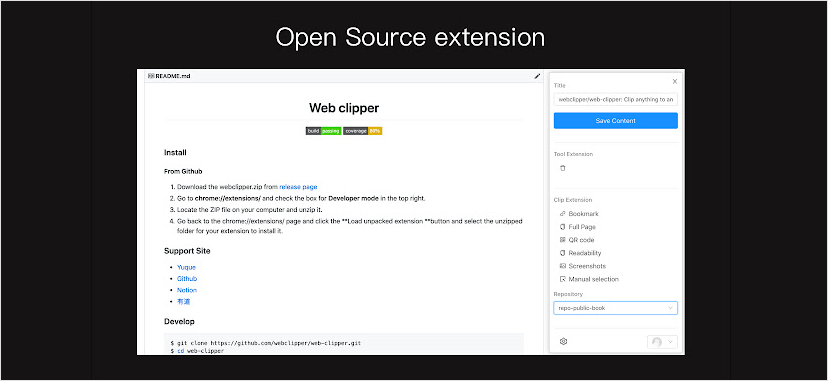Close the clipper panel with the X
The image size is (828, 381).
point(674,81)
